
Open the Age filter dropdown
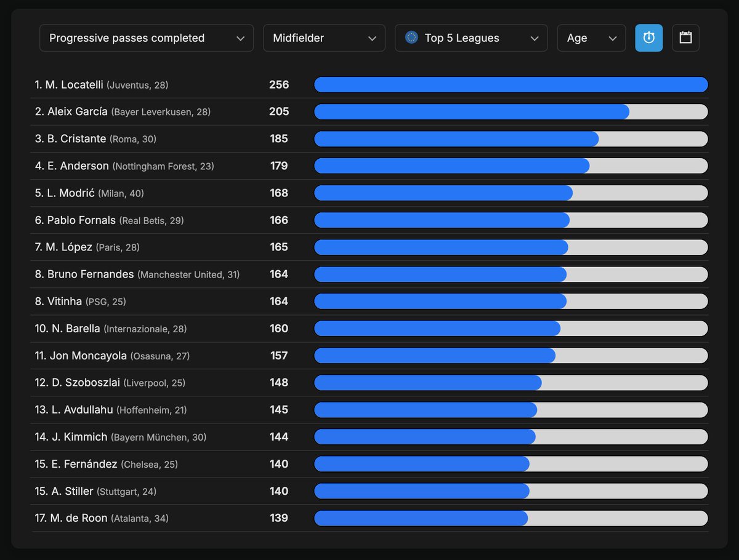(x=591, y=38)
